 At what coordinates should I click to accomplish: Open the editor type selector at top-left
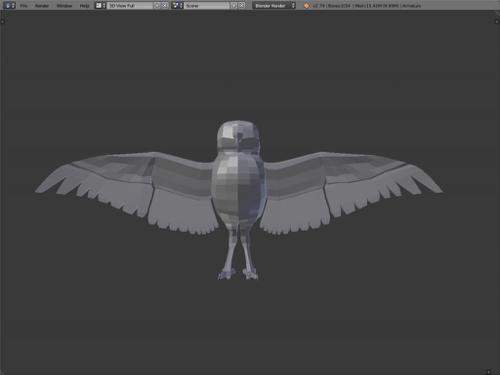(9, 6)
